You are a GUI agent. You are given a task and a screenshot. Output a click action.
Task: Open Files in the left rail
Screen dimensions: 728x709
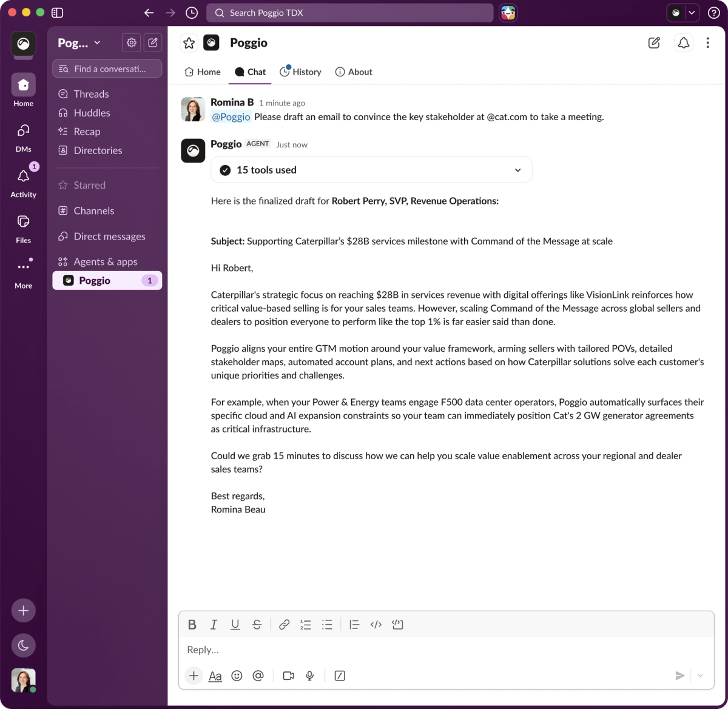click(x=23, y=228)
